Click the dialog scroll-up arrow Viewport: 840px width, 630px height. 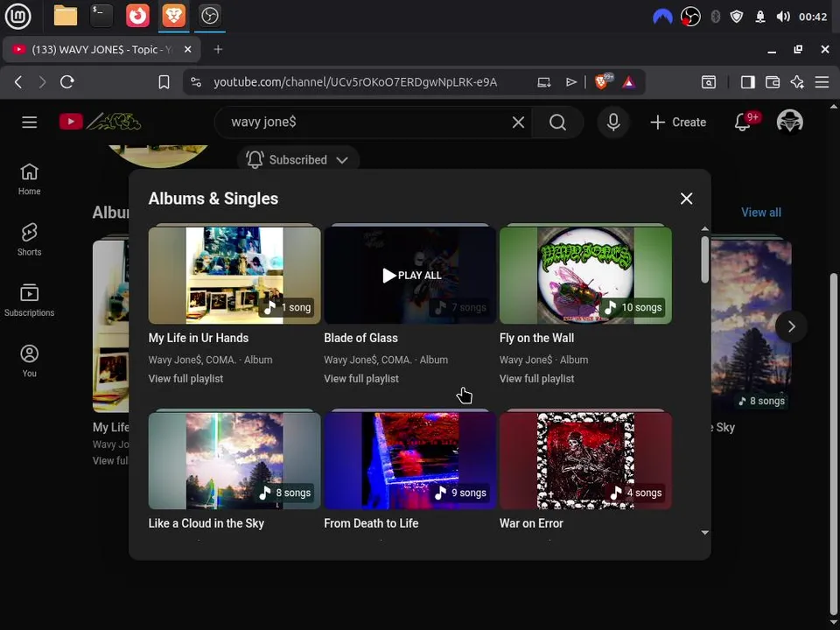click(x=705, y=228)
